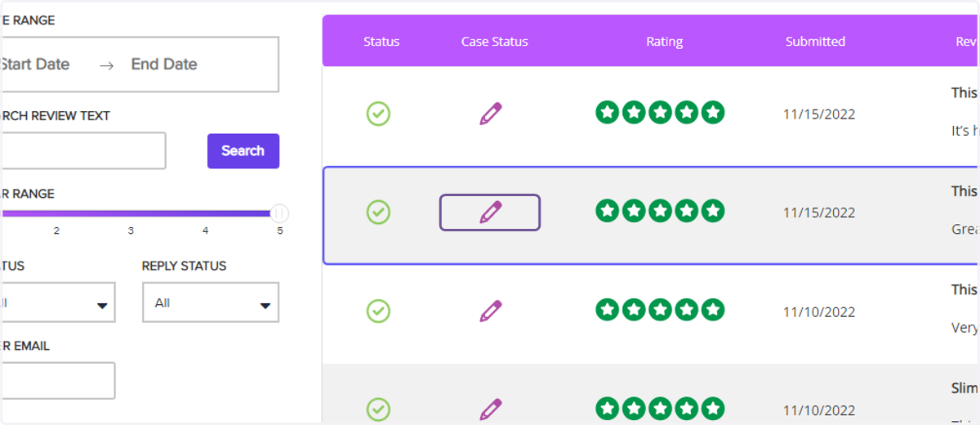Click the star range slider handle
The width and height of the screenshot is (980, 425).
[x=279, y=213]
